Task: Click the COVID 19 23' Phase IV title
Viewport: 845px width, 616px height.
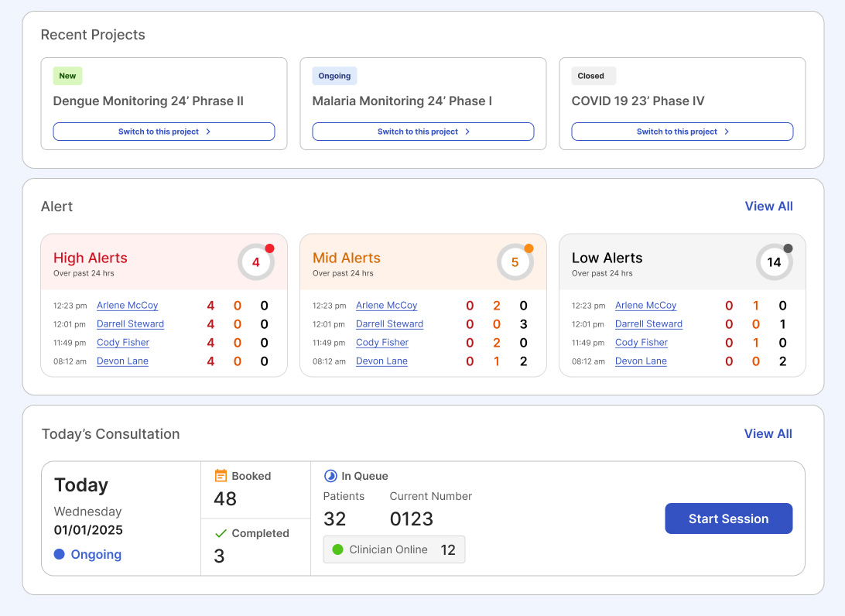Action: pyautogui.click(x=638, y=101)
